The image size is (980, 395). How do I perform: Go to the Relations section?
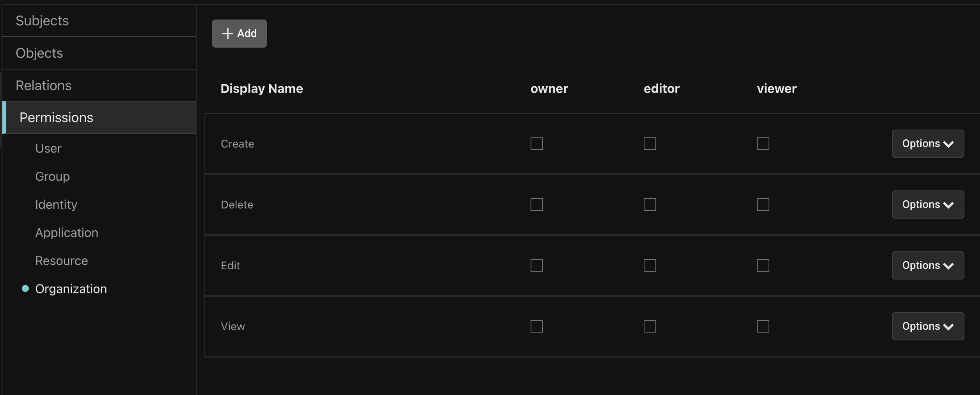[44, 85]
